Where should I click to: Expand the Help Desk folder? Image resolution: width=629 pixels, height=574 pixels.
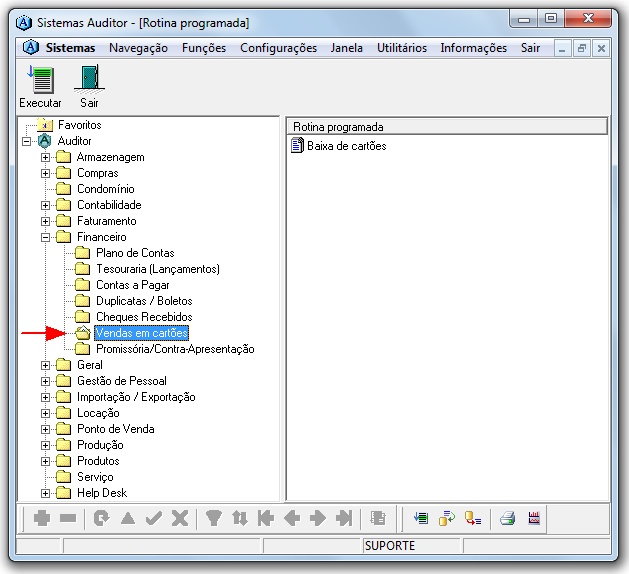coord(45,493)
